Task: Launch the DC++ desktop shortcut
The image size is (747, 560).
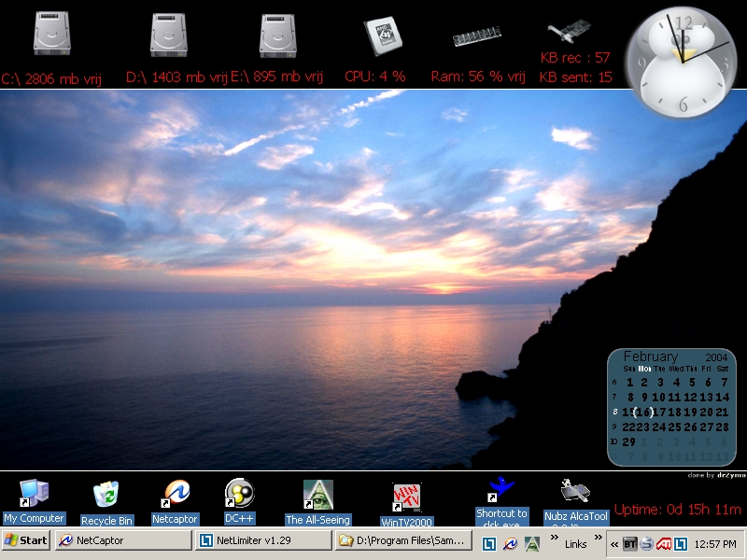Action: (x=239, y=501)
